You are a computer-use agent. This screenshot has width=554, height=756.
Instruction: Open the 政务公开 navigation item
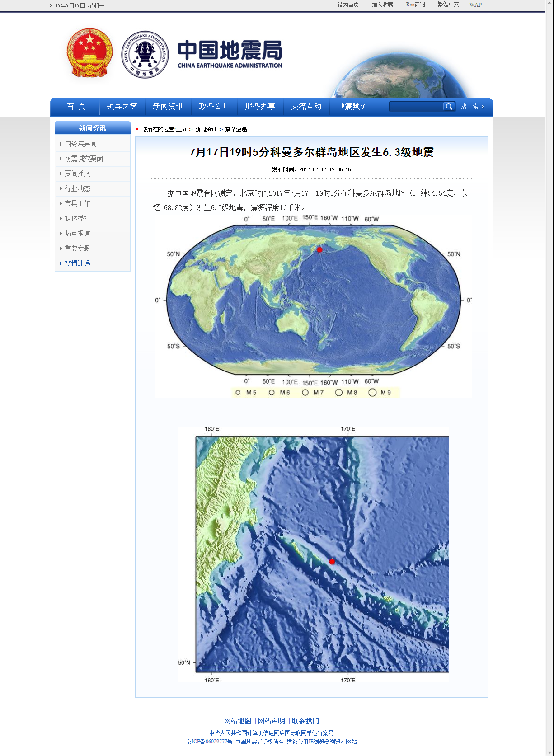click(x=214, y=107)
